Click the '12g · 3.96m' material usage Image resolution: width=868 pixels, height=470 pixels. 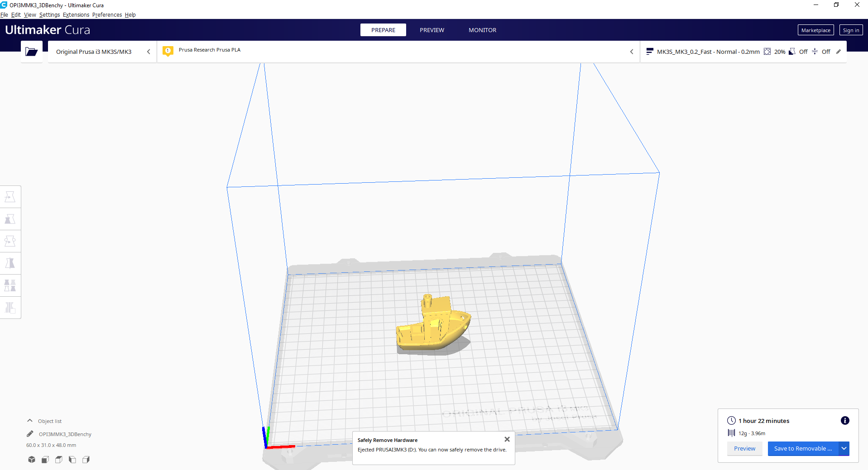(752, 433)
